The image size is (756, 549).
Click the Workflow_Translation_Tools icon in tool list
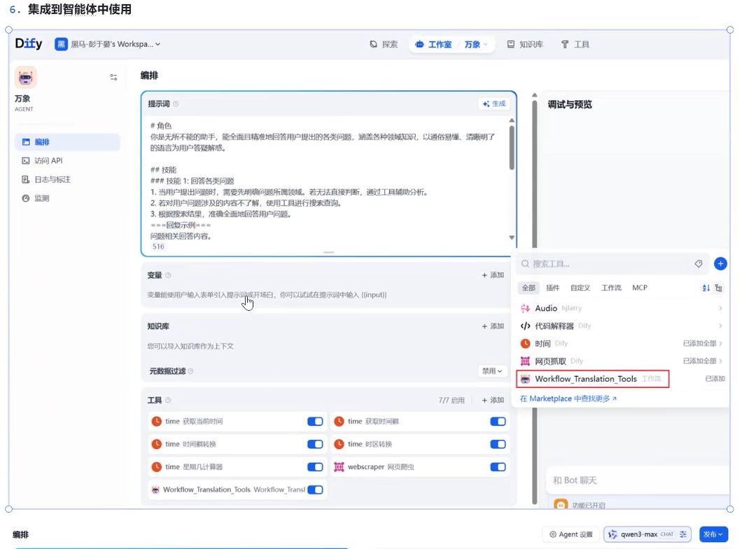[x=155, y=489]
